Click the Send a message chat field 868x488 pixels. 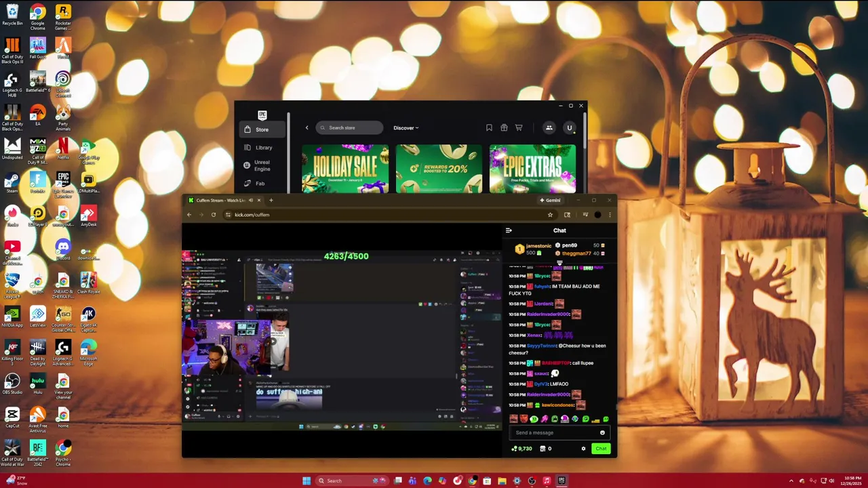coord(559,432)
